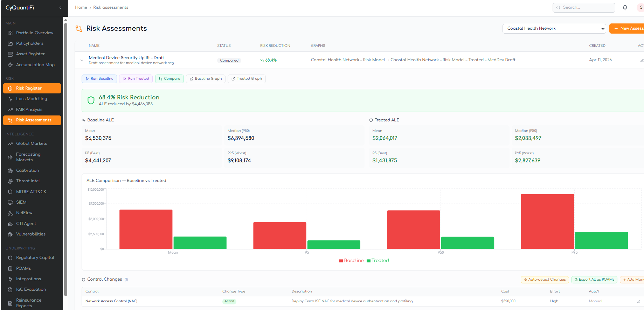The height and width of the screenshot is (310, 644).
Task: Click the Run Baseline button
Action: click(99, 79)
